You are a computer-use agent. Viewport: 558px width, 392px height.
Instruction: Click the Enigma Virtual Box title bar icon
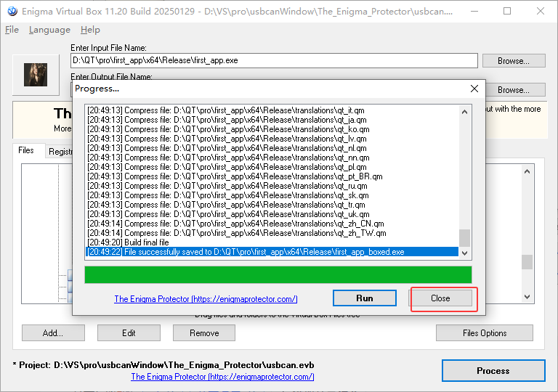(12, 12)
